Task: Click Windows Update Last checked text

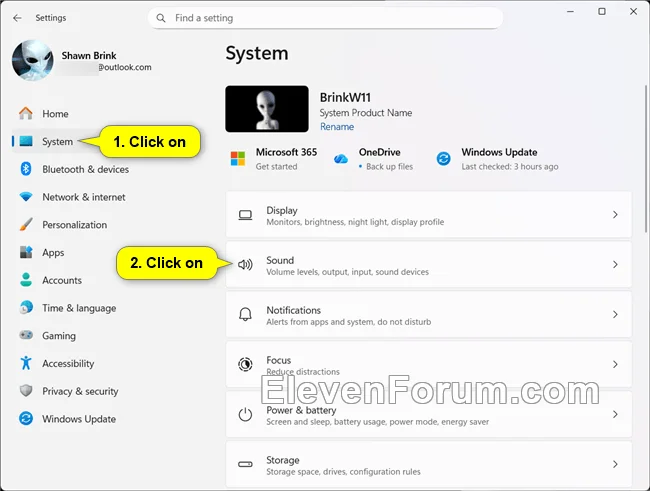Action: [510, 166]
